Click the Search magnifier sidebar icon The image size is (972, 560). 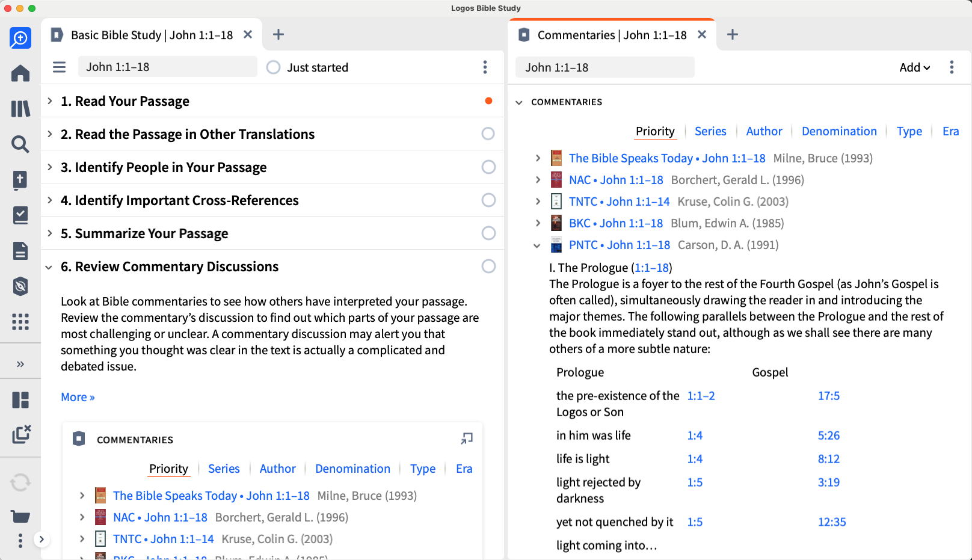(x=20, y=144)
